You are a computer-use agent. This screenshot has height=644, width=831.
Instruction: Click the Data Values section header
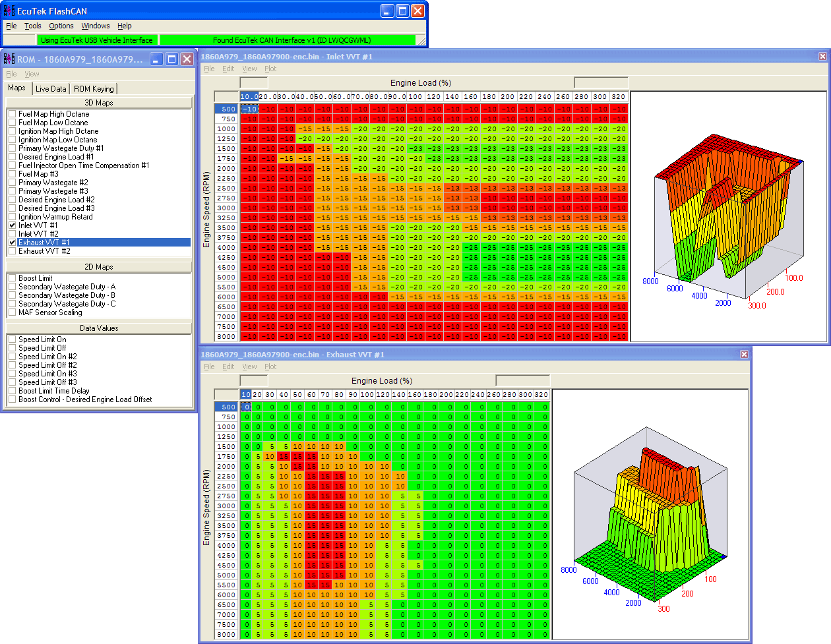coord(99,328)
